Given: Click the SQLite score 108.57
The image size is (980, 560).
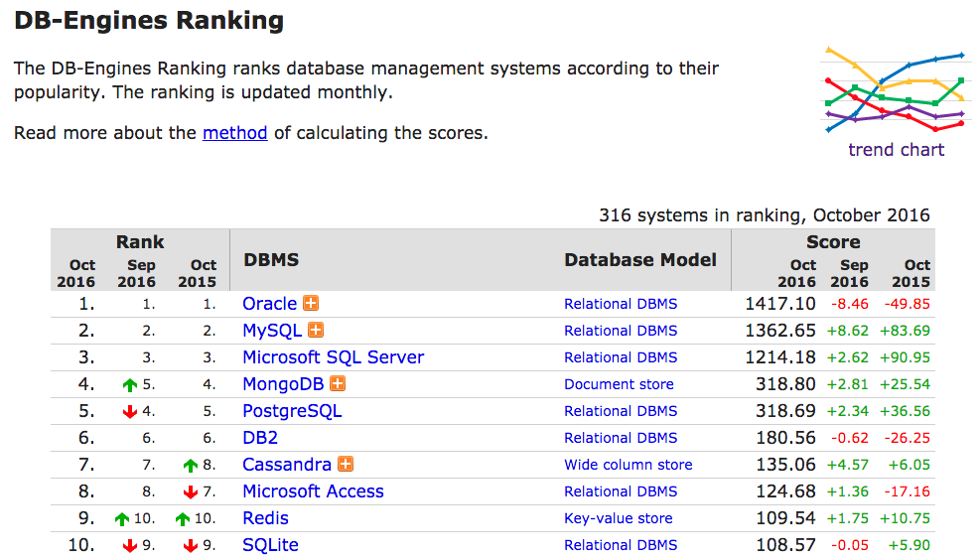Looking at the screenshot, I should [x=785, y=546].
